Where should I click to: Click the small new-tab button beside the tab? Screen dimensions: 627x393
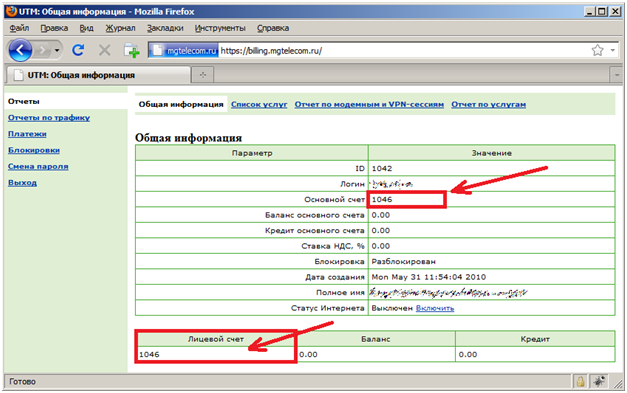point(203,75)
